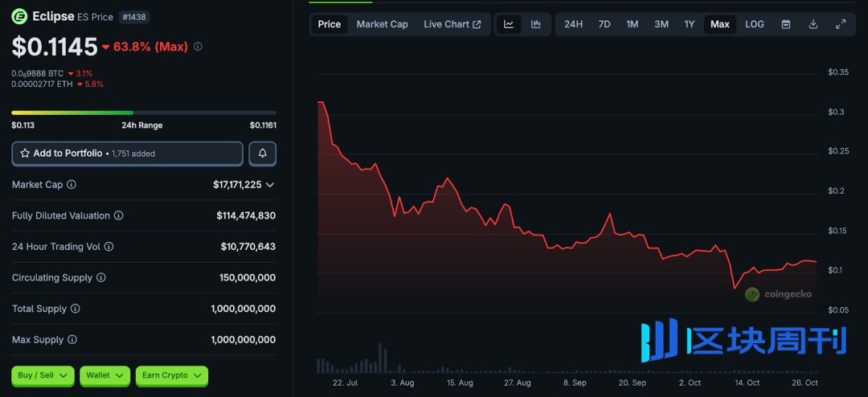Open the Earn Crypto dropdown

tap(170, 375)
